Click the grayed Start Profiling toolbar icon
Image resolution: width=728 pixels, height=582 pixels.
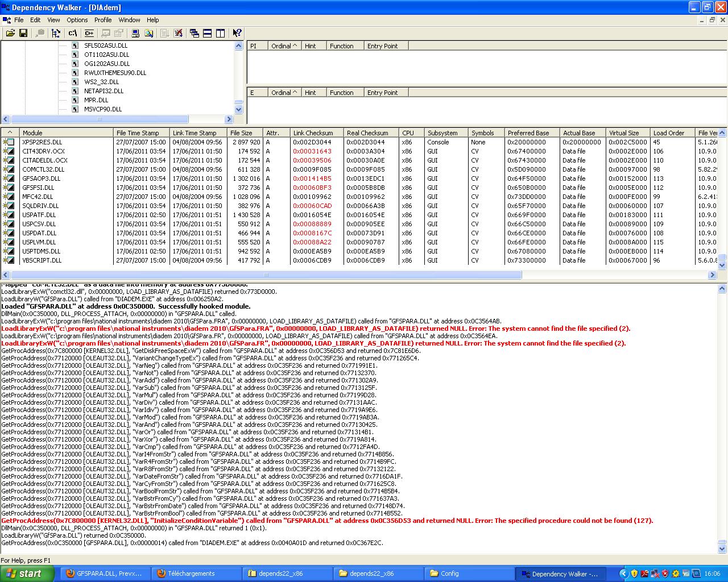(165, 34)
